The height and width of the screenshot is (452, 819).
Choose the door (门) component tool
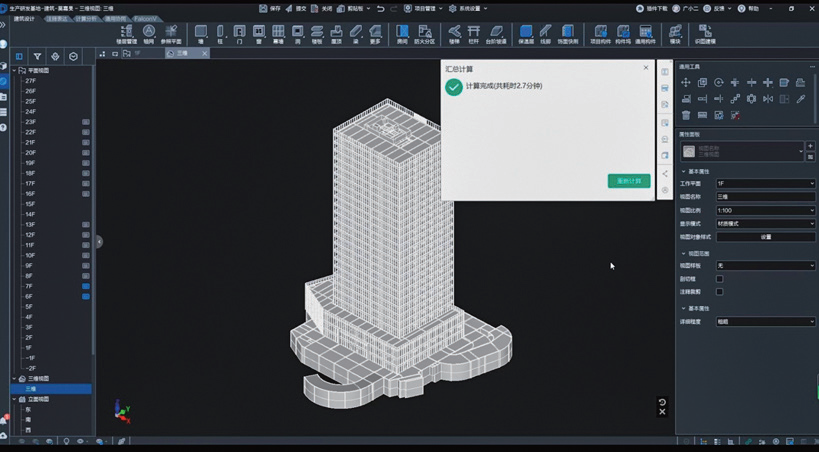point(239,34)
